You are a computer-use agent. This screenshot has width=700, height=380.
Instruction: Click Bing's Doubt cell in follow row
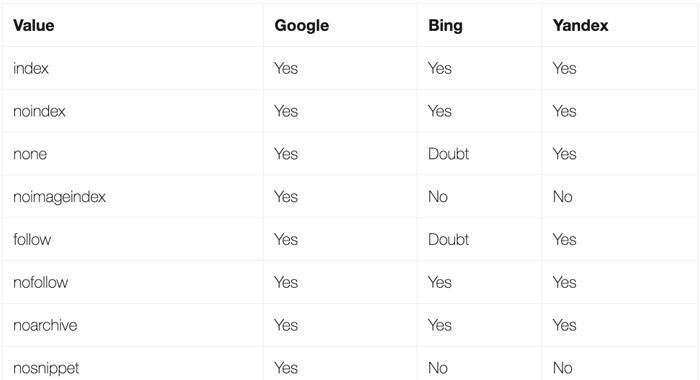448,240
